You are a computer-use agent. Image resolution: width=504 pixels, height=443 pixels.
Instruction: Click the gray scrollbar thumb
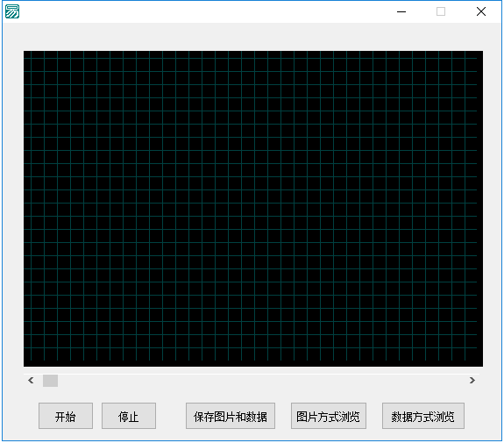[x=51, y=381]
